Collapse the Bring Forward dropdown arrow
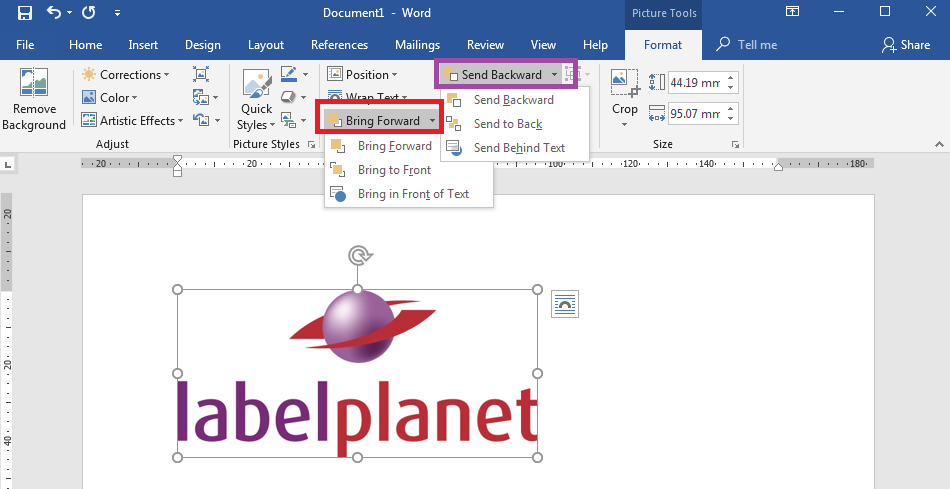Image resolution: width=950 pixels, height=489 pixels. 432,121
